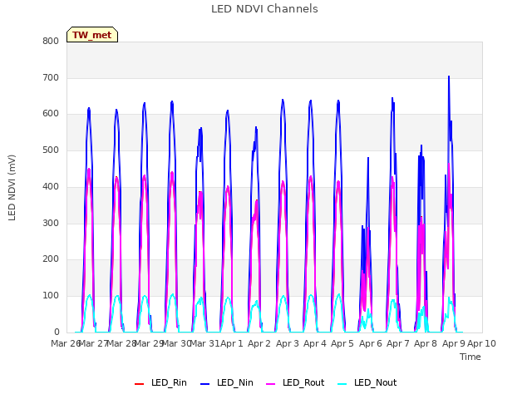The image size is (532, 399).
Task: Click the y-axis tick 700
Action: click(51, 77)
